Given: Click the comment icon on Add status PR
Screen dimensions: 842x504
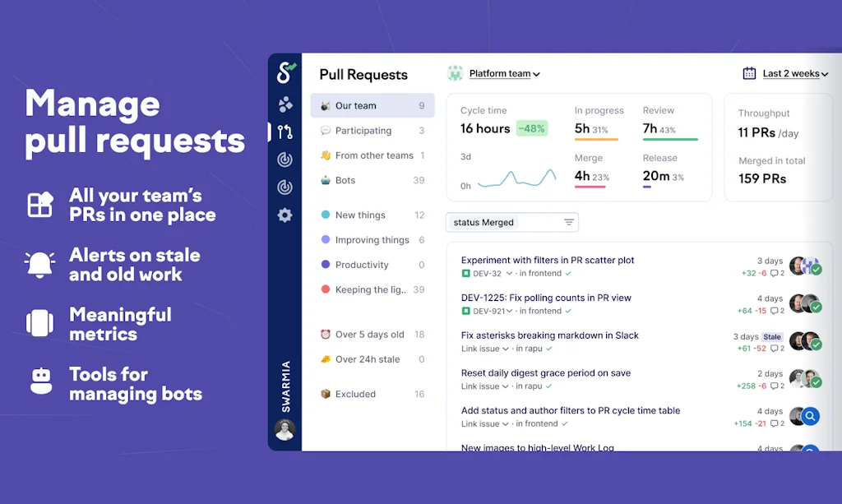Looking at the screenshot, I should (x=775, y=423).
